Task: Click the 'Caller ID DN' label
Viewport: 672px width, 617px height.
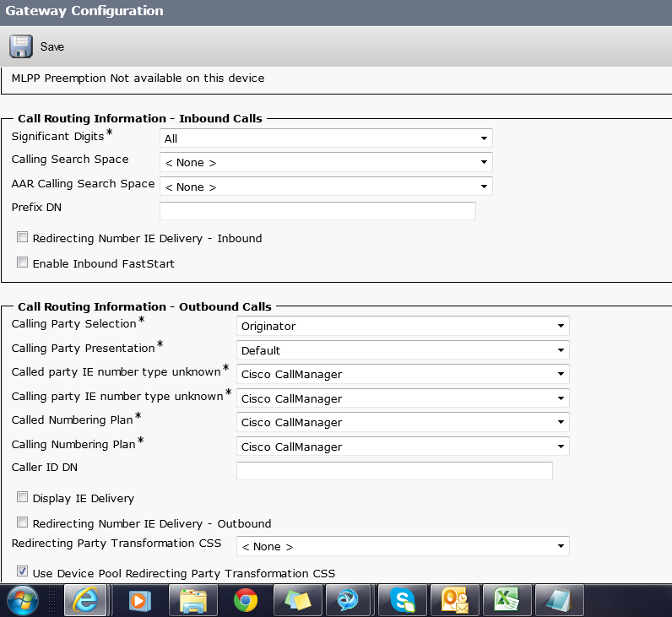Action: [45, 468]
